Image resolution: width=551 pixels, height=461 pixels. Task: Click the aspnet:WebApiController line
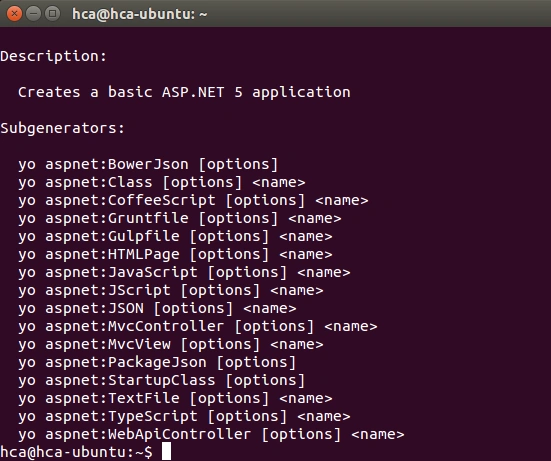tap(211, 434)
